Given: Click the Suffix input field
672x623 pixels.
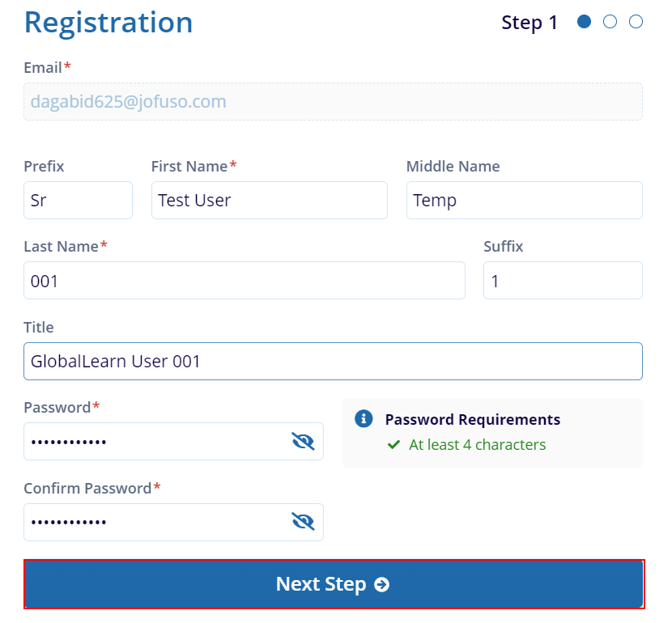Looking at the screenshot, I should [x=563, y=281].
